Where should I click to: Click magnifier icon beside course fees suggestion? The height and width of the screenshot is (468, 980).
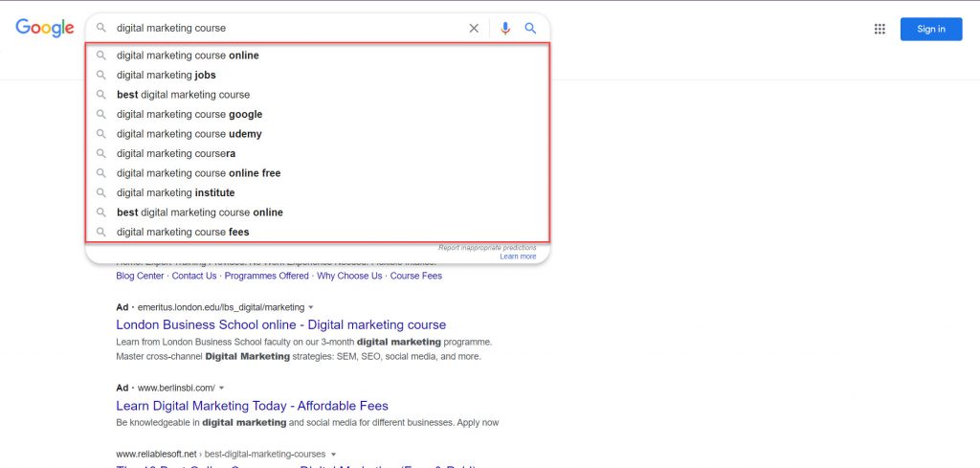click(101, 232)
